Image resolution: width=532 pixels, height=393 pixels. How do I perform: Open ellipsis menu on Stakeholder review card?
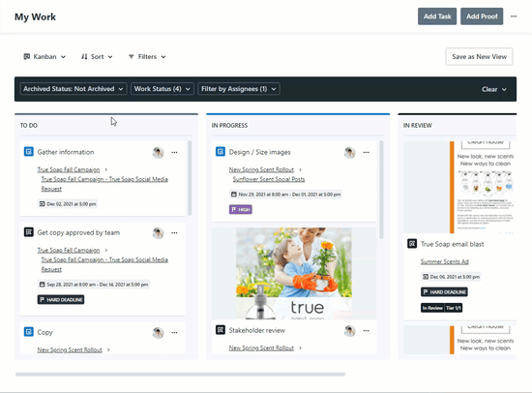click(x=366, y=330)
